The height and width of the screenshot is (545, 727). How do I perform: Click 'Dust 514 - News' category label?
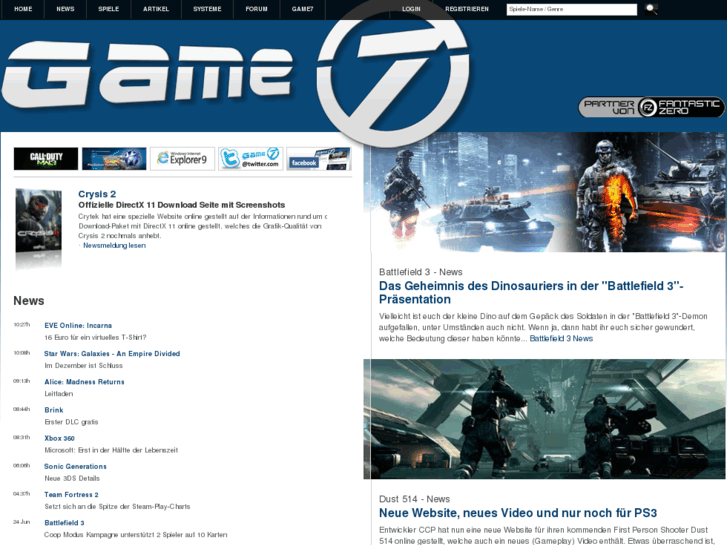point(415,499)
